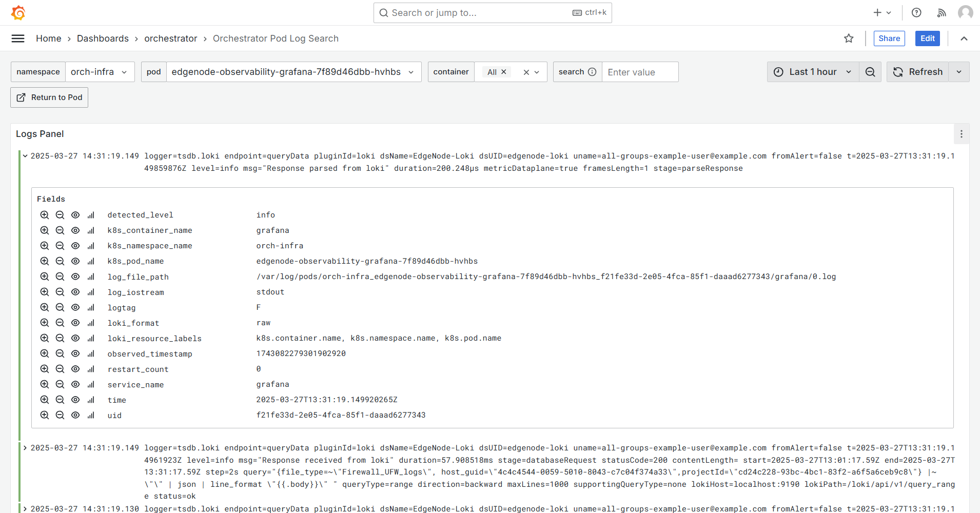This screenshot has width=980, height=513.
Task: Go to orchestrator breadcrumb folder
Action: point(170,38)
